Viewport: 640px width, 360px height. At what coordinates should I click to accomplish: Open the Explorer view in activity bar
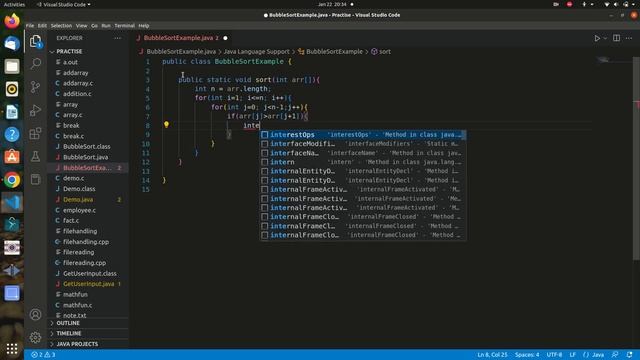click(x=36, y=41)
